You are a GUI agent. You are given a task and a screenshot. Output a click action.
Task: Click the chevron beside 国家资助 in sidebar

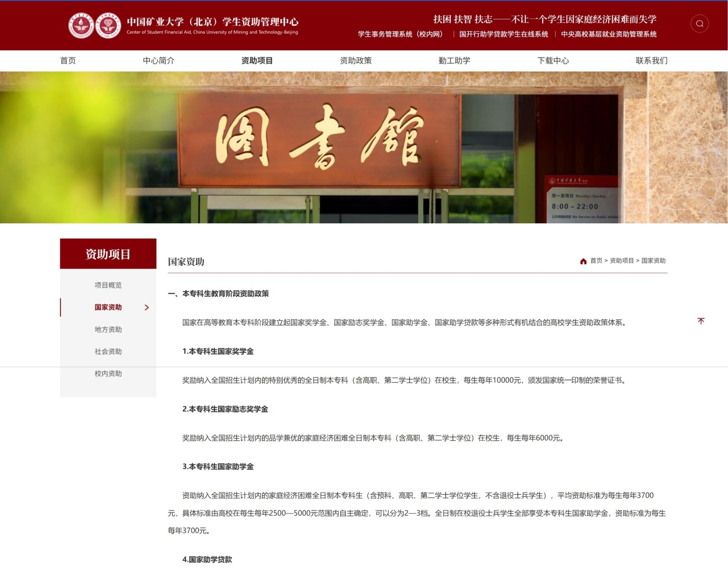pyautogui.click(x=147, y=308)
